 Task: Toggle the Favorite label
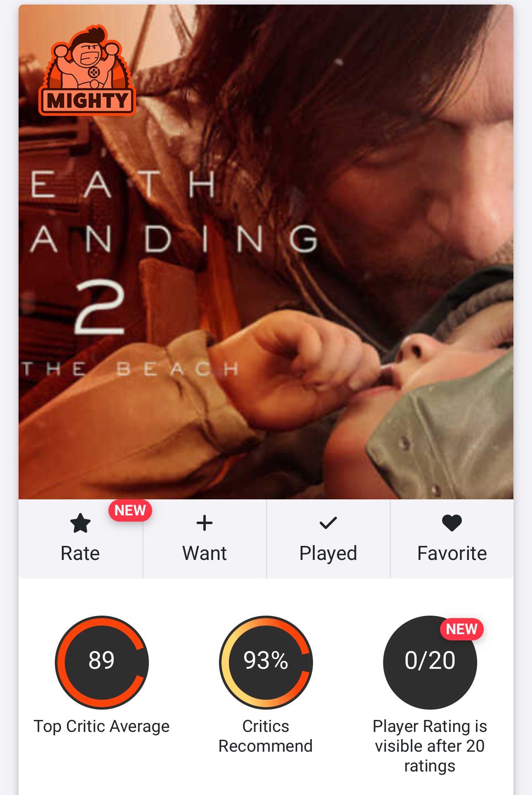(452, 553)
